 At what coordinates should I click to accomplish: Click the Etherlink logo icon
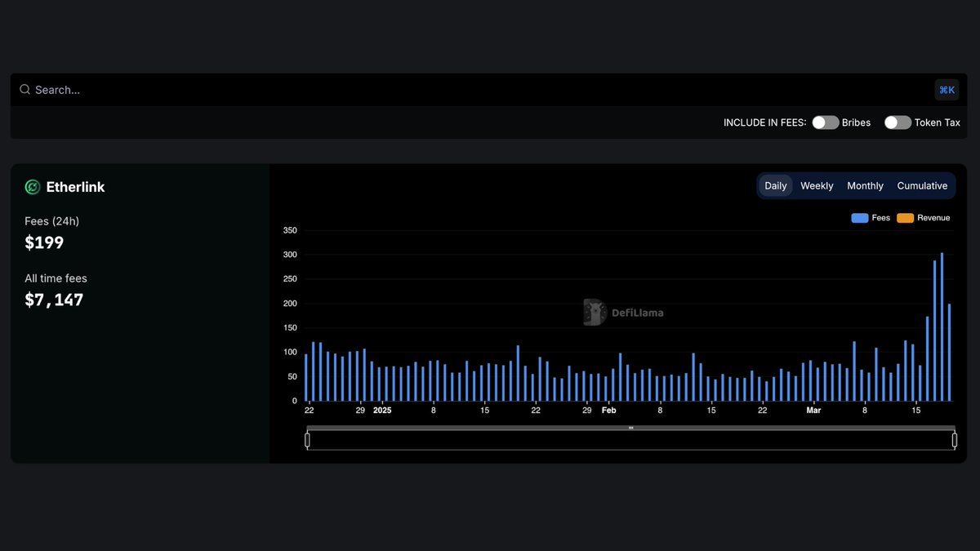click(33, 187)
